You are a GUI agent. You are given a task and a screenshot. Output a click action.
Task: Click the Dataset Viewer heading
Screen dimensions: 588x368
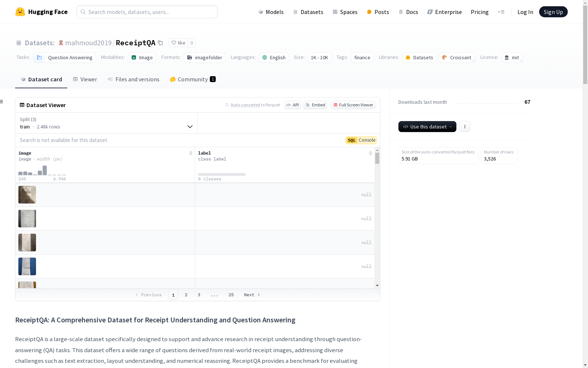coord(43,105)
